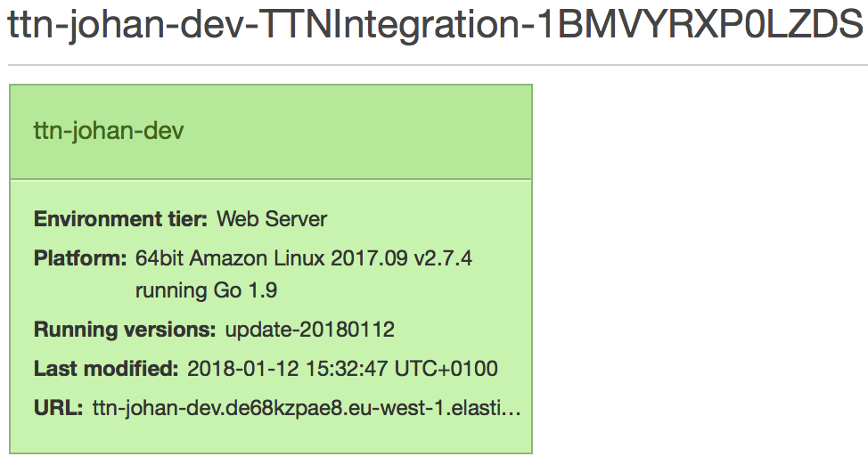Click the Last modified label

pyautogui.click(x=106, y=369)
